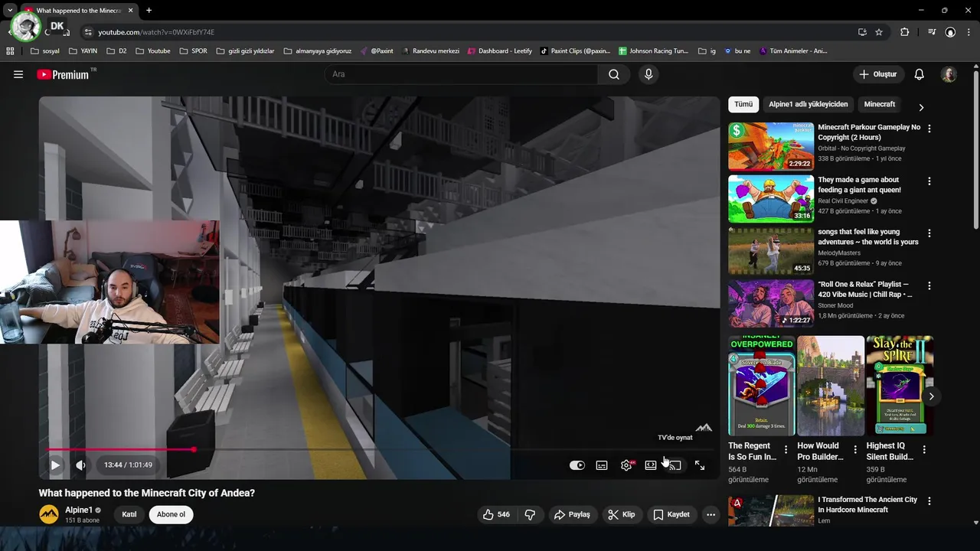980x551 pixels.
Task: Open The Regent Is So Fun short
Action: point(762,386)
